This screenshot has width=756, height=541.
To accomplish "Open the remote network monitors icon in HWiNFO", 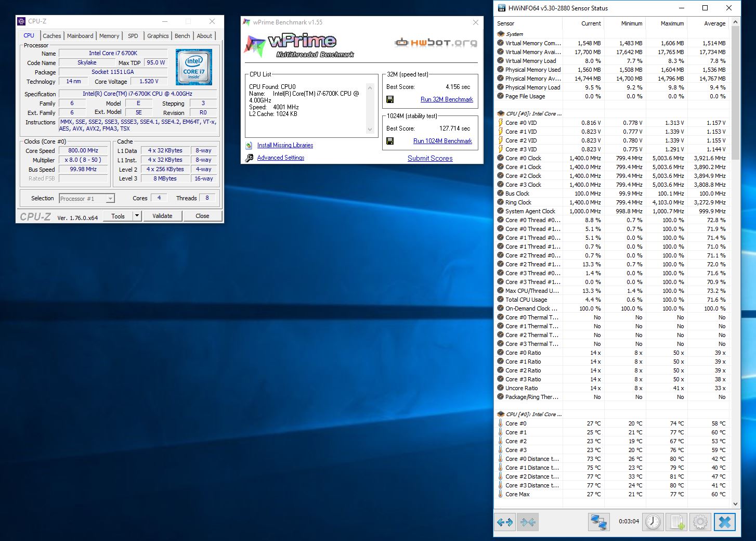I will [599, 522].
